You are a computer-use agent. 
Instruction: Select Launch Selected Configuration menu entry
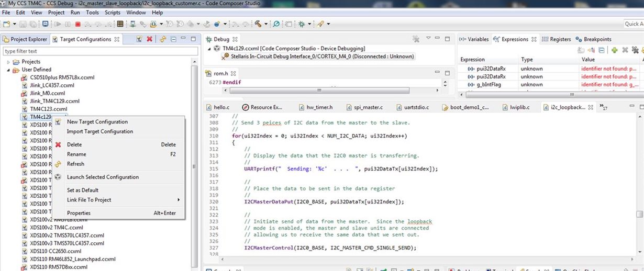(103, 177)
